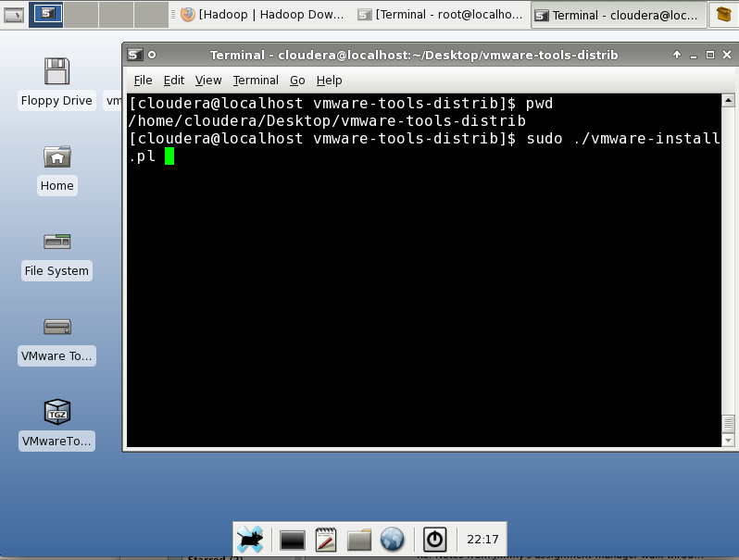Open the Edit menu in Terminal

[x=173, y=81]
